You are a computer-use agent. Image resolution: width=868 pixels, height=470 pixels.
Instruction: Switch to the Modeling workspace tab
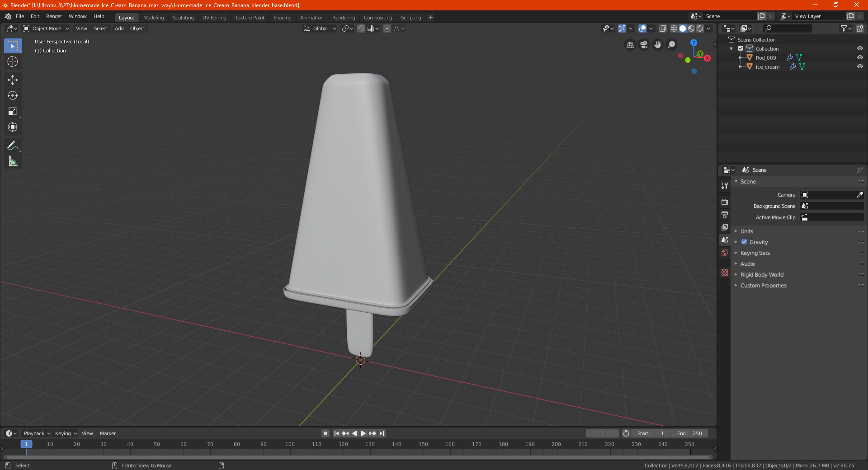coord(153,18)
